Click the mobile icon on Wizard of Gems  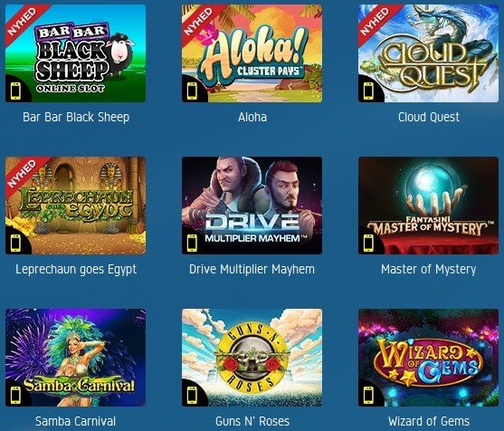coord(368,396)
